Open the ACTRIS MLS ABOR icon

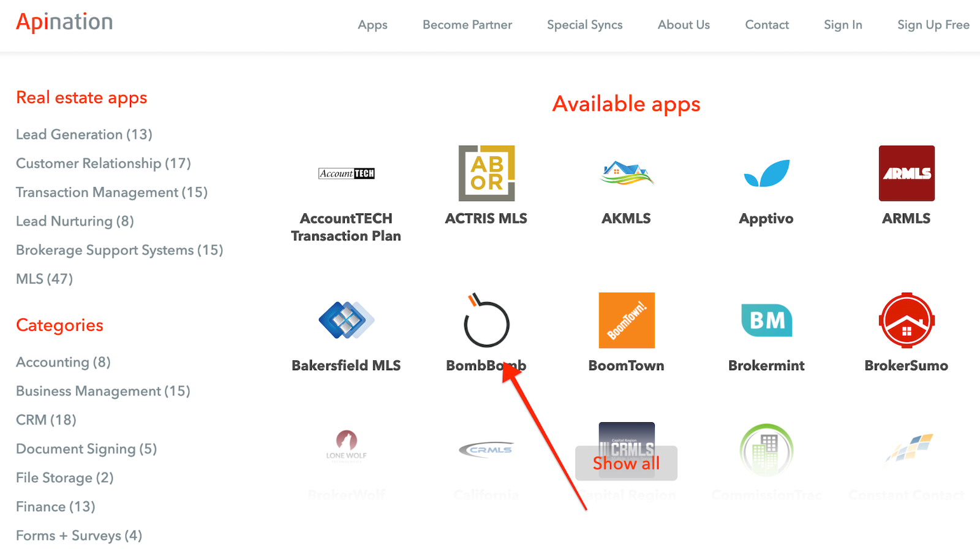point(487,173)
